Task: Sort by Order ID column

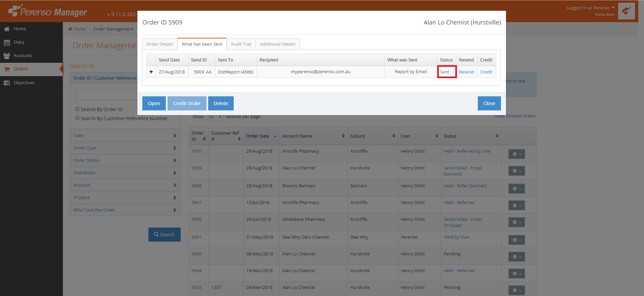Action: pyautogui.click(x=198, y=136)
